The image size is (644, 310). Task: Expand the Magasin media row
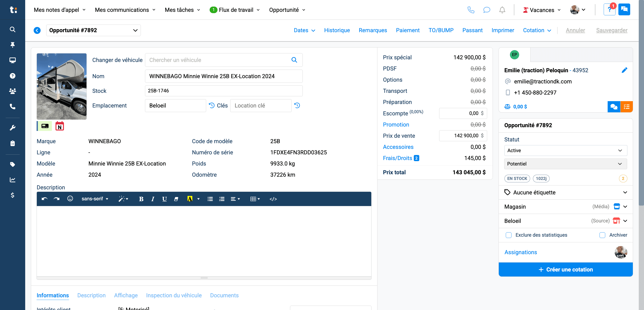click(x=566, y=207)
